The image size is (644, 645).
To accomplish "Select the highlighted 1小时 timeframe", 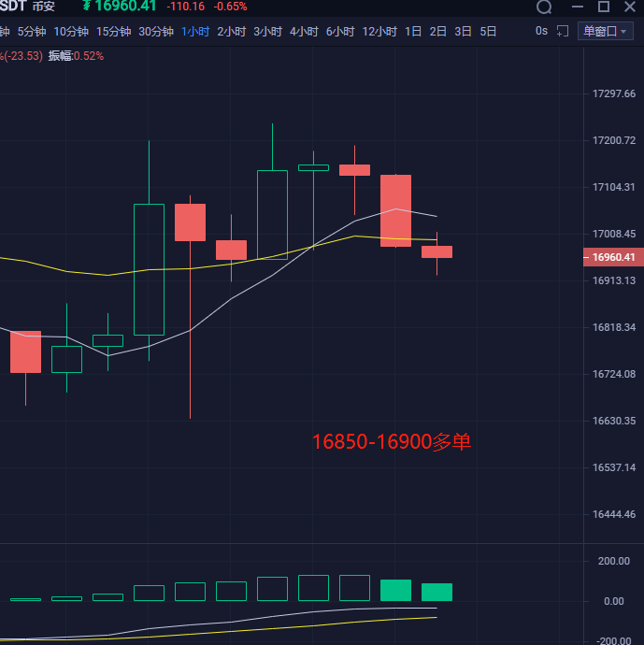I will tap(194, 31).
